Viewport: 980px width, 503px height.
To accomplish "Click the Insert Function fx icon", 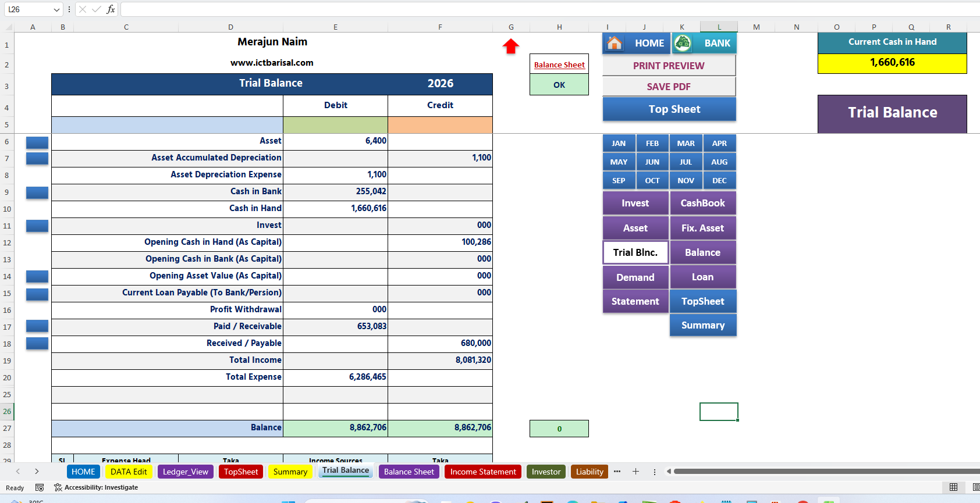I will [x=111, y=9].
